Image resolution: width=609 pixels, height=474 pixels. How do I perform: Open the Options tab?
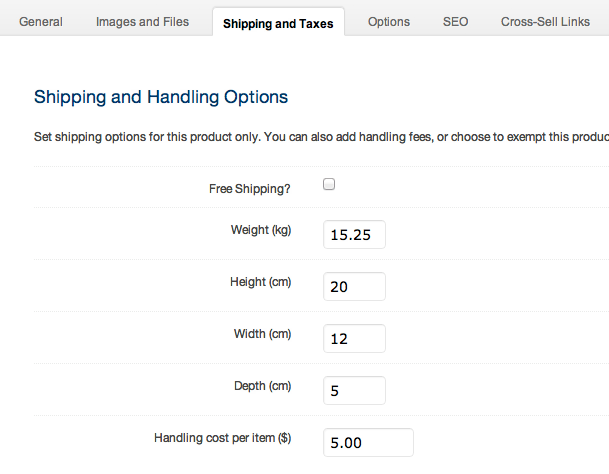coord(389,22)
